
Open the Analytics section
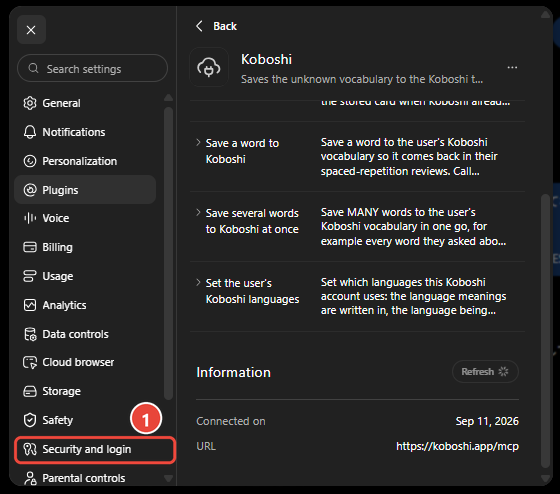85,305
